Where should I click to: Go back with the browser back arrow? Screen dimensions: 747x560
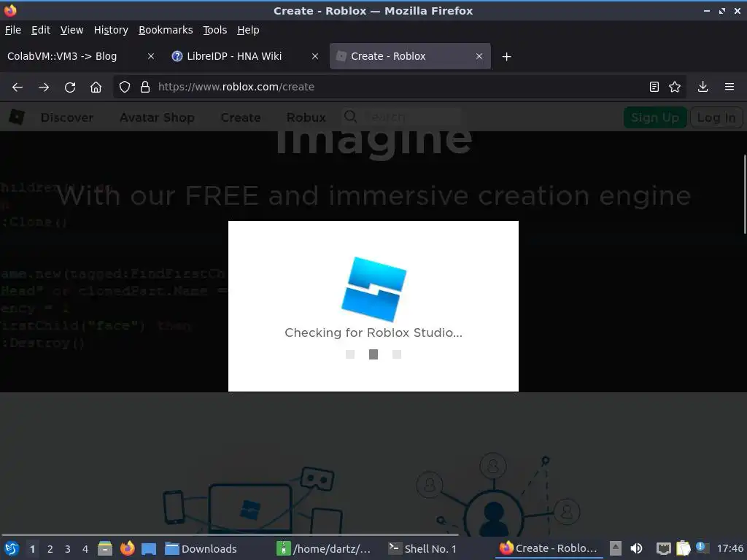click(18, 87)
